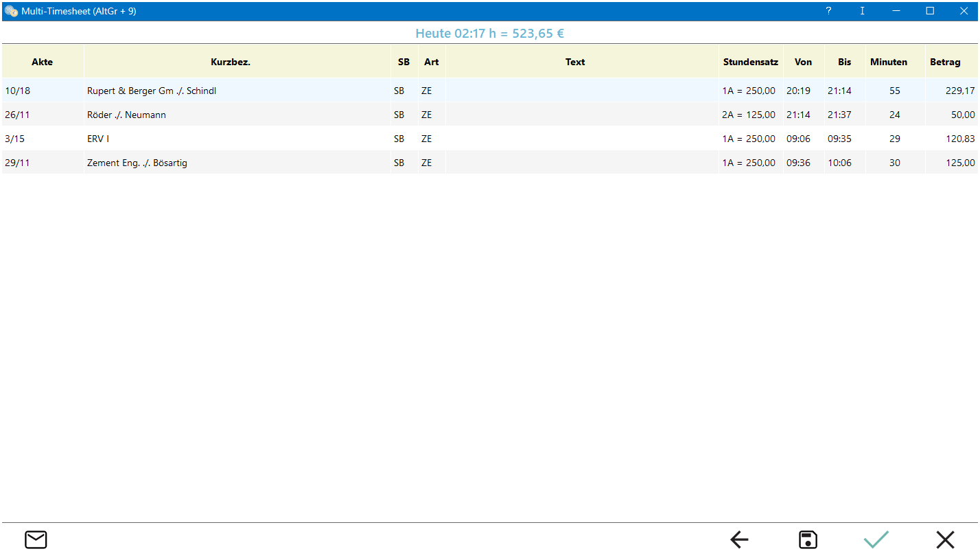
Task: Click the Text field of file 10/18
Action: [x=581, y=91]
